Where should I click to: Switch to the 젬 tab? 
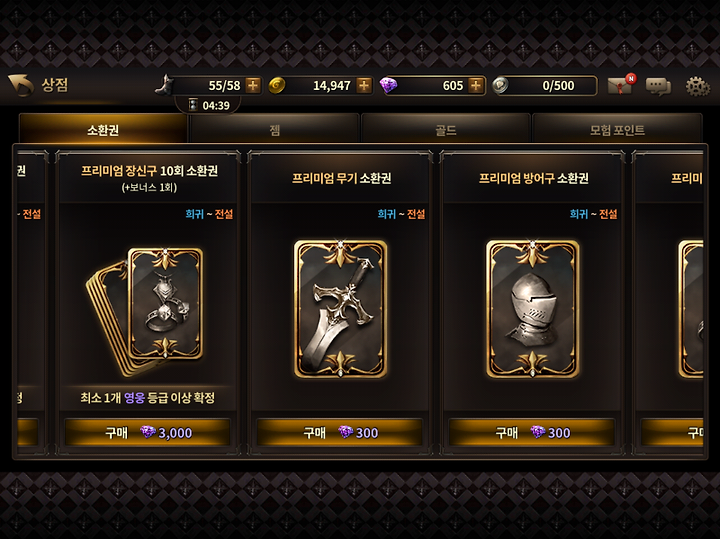click(275, 129)
